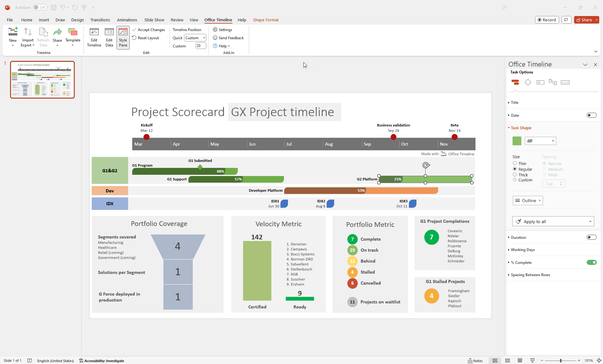Open the task shape dropdown

click(x=540, y=141)
